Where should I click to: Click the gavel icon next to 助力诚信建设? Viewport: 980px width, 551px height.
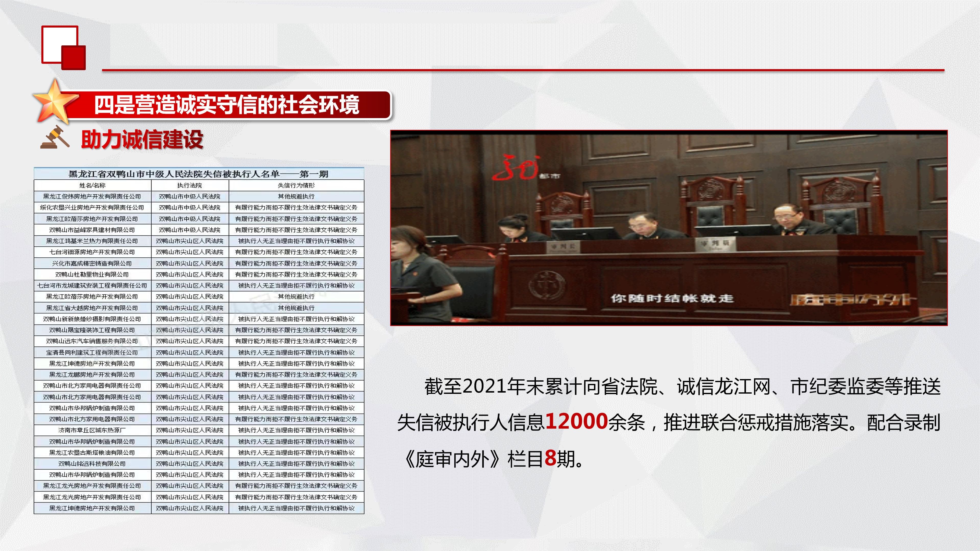(x=55, y=137)
